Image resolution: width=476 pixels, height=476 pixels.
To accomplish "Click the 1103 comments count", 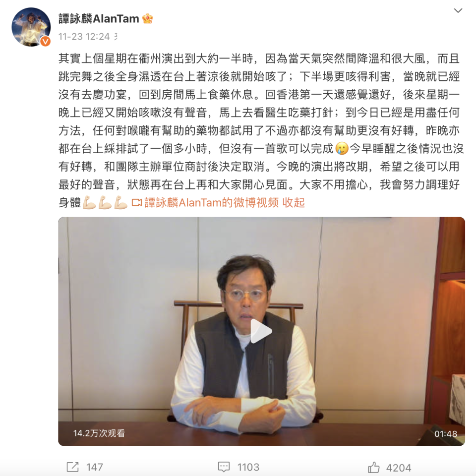I will pyautogui.click(x=248, y=467).
